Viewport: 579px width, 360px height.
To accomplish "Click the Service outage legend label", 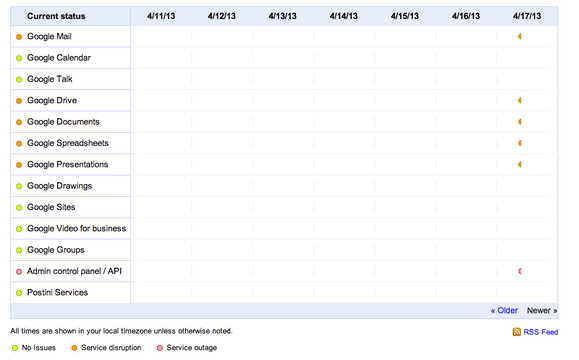I will pyautogui.click(x=192, y=348).
